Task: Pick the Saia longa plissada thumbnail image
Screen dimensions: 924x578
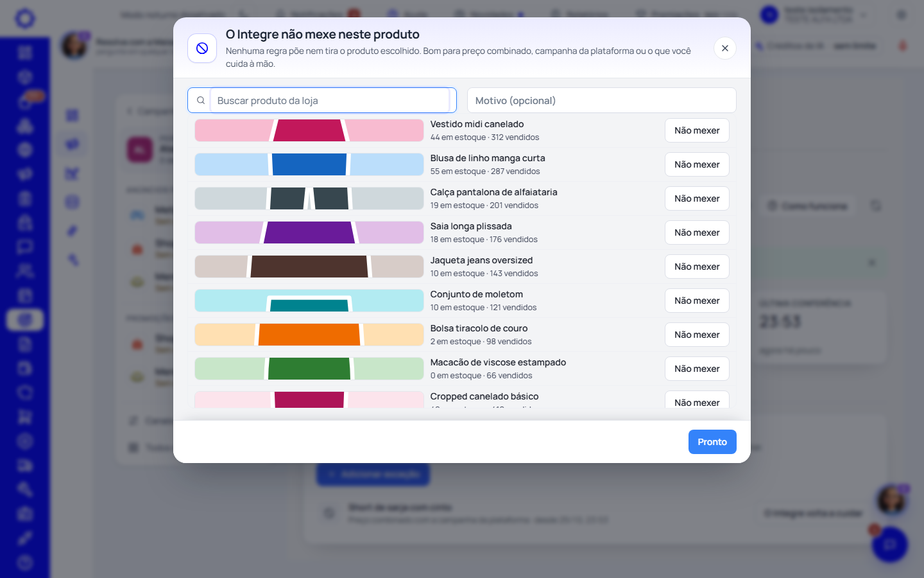Action: (x=309, y=232)
